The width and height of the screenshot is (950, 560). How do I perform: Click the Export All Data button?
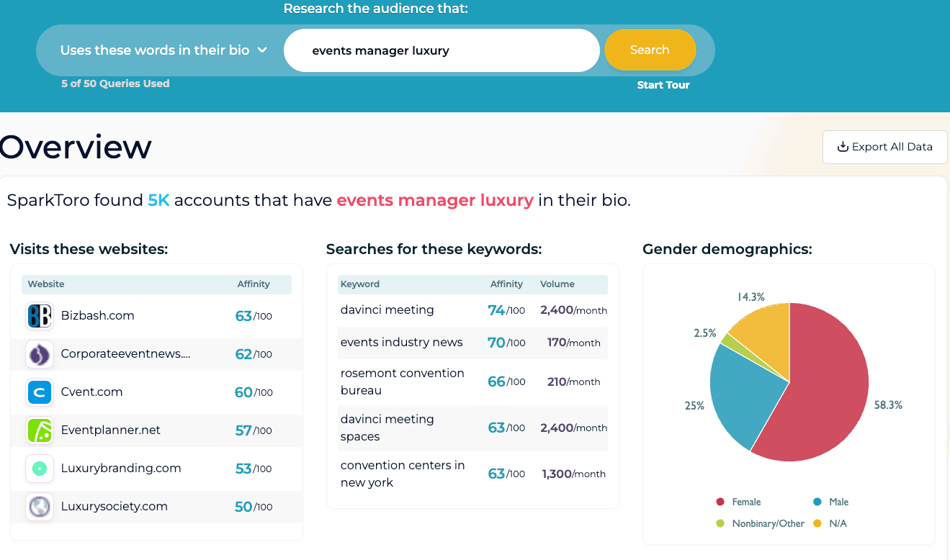point(884,147)
